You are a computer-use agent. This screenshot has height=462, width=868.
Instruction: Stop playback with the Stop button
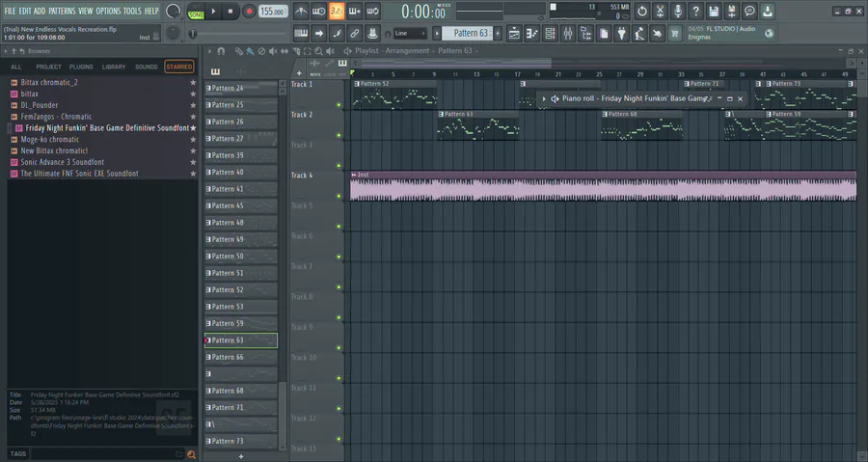[231, 11]
